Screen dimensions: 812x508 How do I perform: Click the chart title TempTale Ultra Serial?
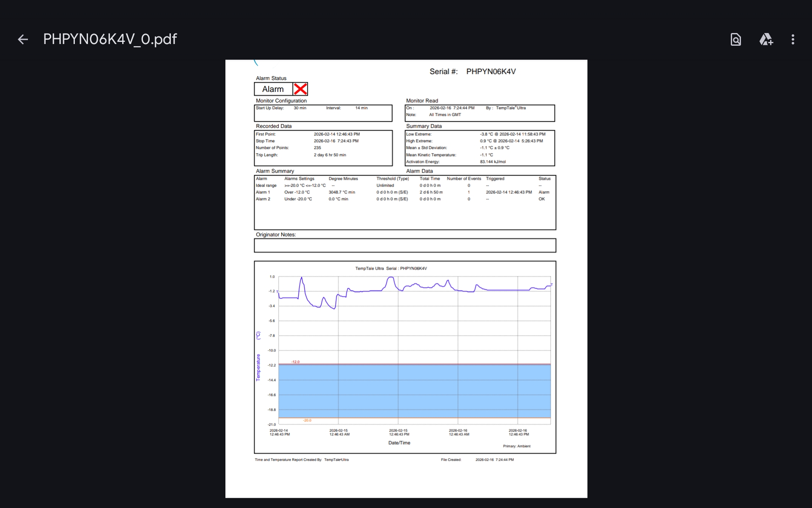391,268
